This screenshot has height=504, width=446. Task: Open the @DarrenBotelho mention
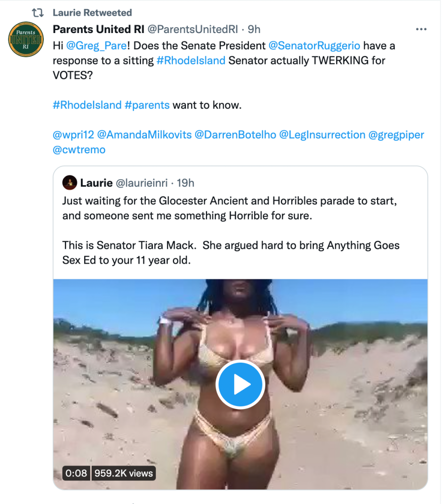pyautogui.click(x=236, y=134)
